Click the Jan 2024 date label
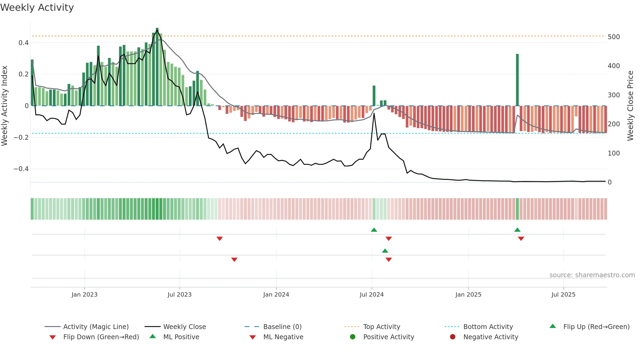 (x=276, y=294)
